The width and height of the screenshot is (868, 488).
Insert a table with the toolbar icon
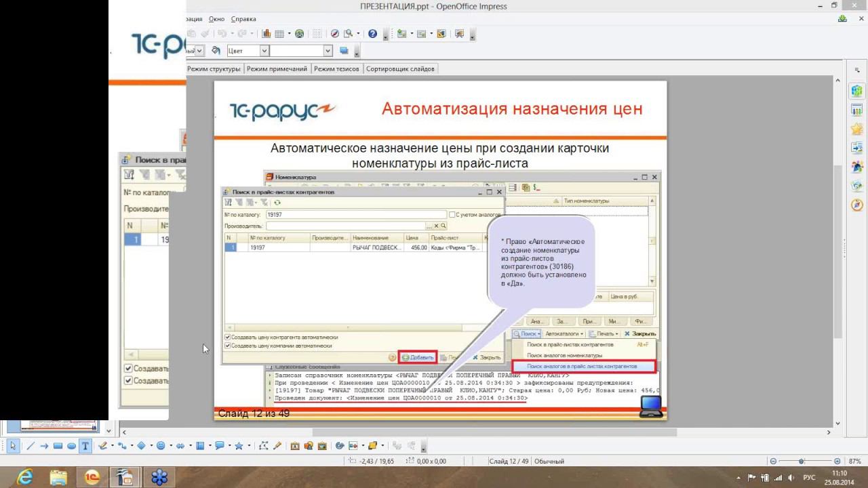coord(279,33)
